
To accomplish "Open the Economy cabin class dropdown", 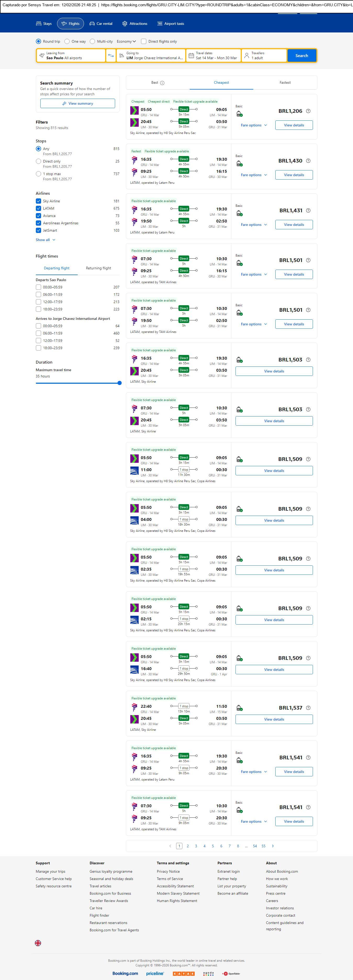I will pos(126,41).
